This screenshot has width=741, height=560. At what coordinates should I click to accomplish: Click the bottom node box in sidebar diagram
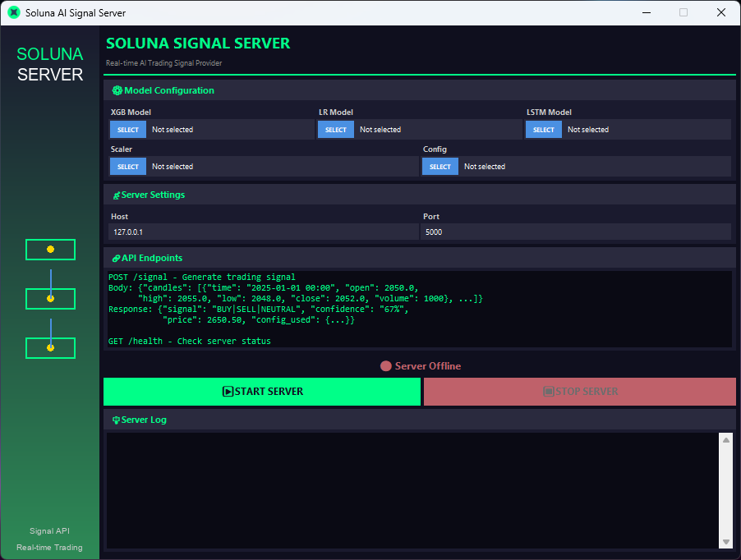51,347
